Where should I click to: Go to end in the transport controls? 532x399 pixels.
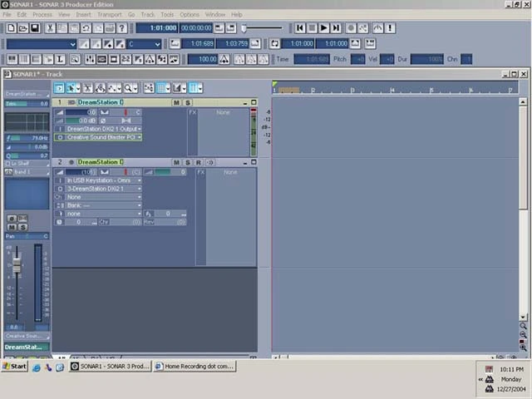336,28
